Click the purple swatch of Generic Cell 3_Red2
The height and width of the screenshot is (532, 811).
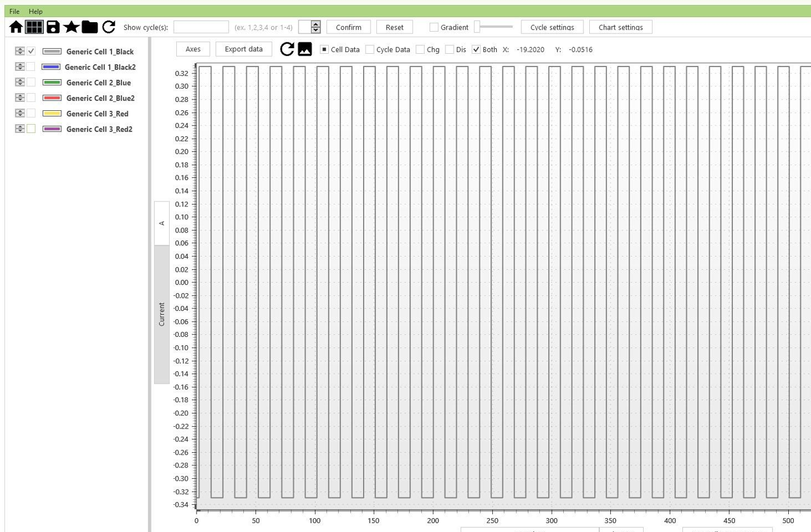coord(52,129)
